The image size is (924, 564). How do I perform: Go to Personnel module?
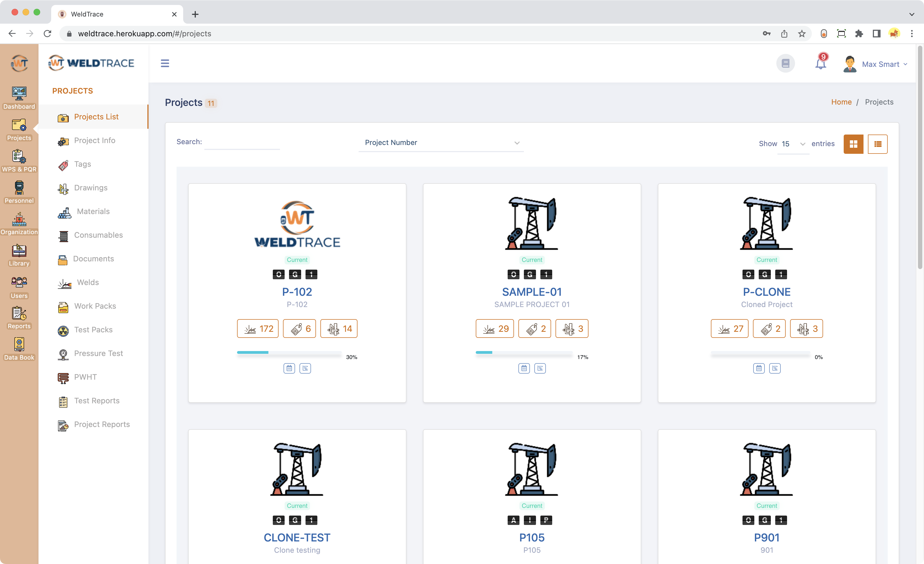(x=19, y=192)
